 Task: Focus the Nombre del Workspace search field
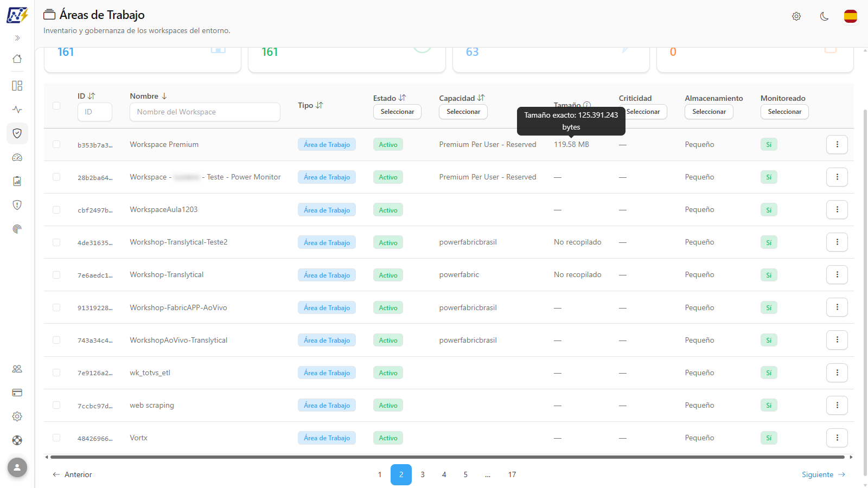pyautogui.click(x=205, y=112)
